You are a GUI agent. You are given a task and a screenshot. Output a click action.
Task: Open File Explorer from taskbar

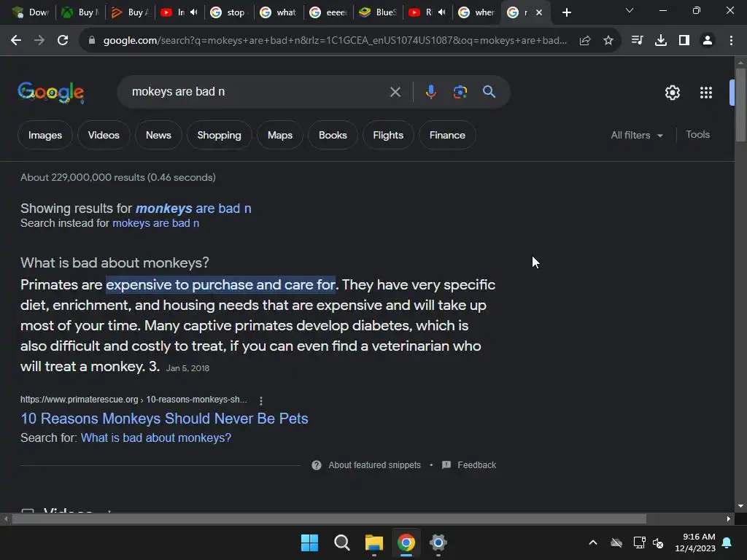tap(374, 542)
